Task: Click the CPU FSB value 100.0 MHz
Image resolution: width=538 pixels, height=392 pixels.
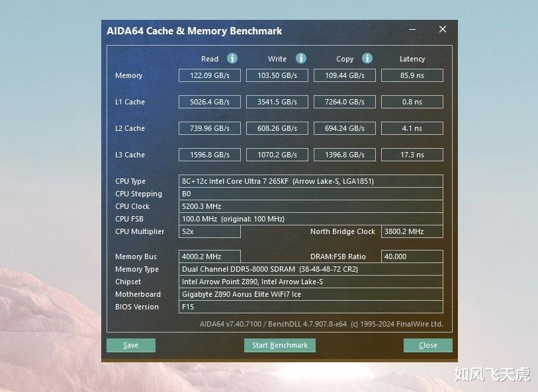Action: coord(311,219)
